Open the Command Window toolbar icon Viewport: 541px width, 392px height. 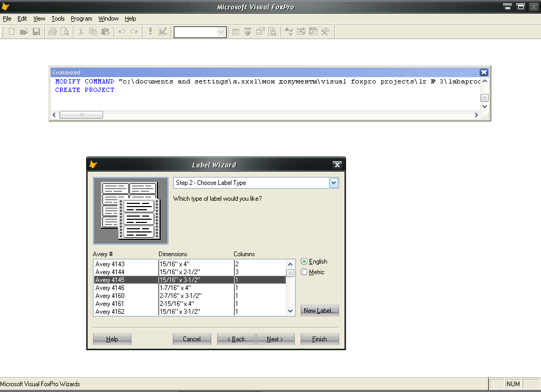[x=236, y=32]
